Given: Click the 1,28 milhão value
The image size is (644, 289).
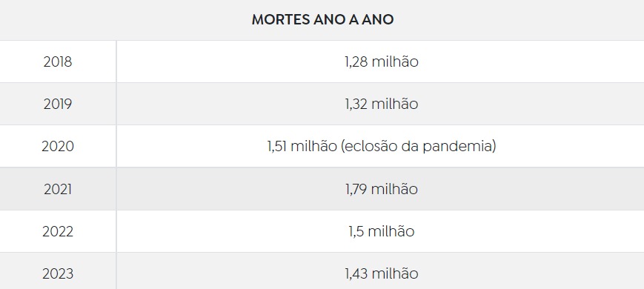Looking at the screenshot, I should click(382, 62).
